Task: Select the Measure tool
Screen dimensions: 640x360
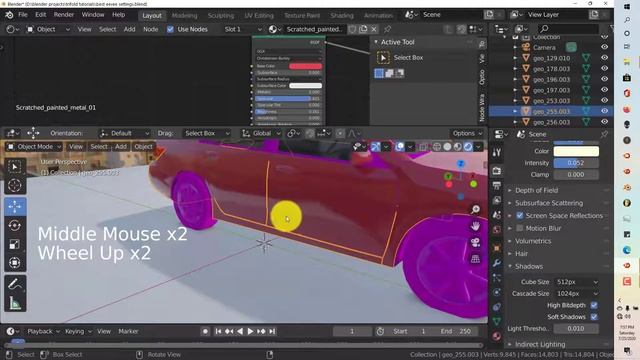Action: click(15, 303)
